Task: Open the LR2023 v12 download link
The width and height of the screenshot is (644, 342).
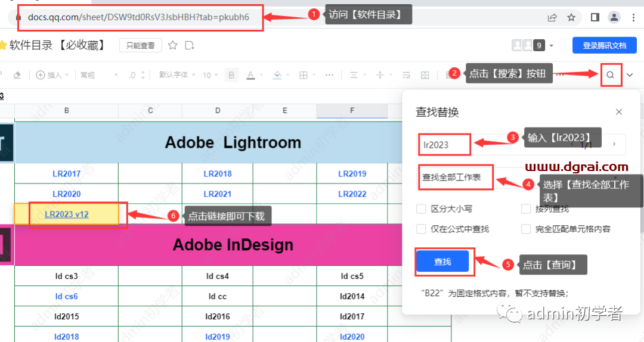Action: pyautogui.click(x=67, y=214)
